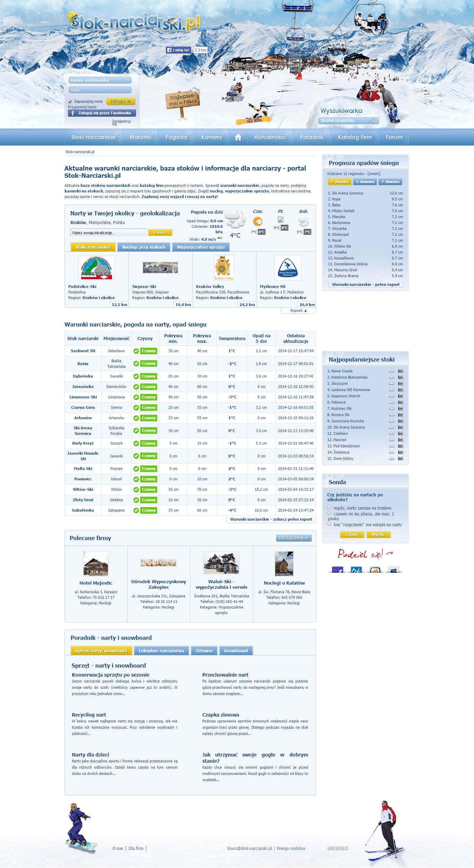Click the Wyniki poll button
The height and width of the screenshot is (868, 474).
pyautogui.click(x=378, y=535)
